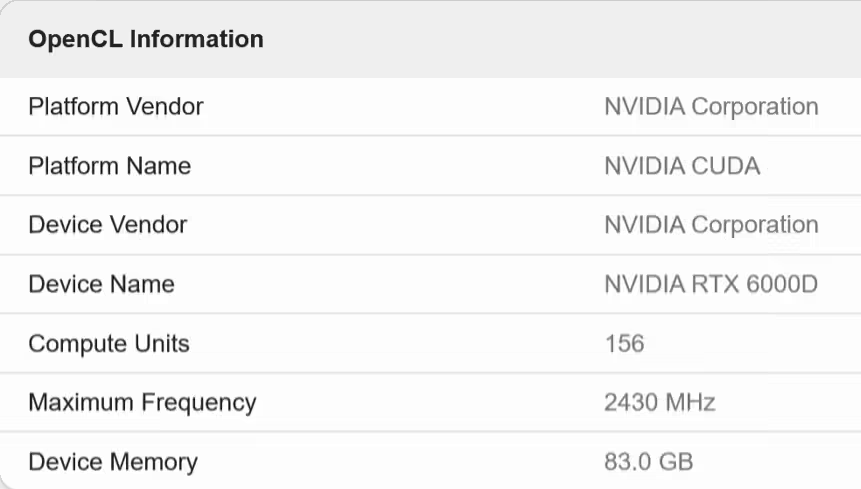
Task: Click the word 'CUDA' in Platform Name value
Action: pyautogui.click(x=725, y=165)
